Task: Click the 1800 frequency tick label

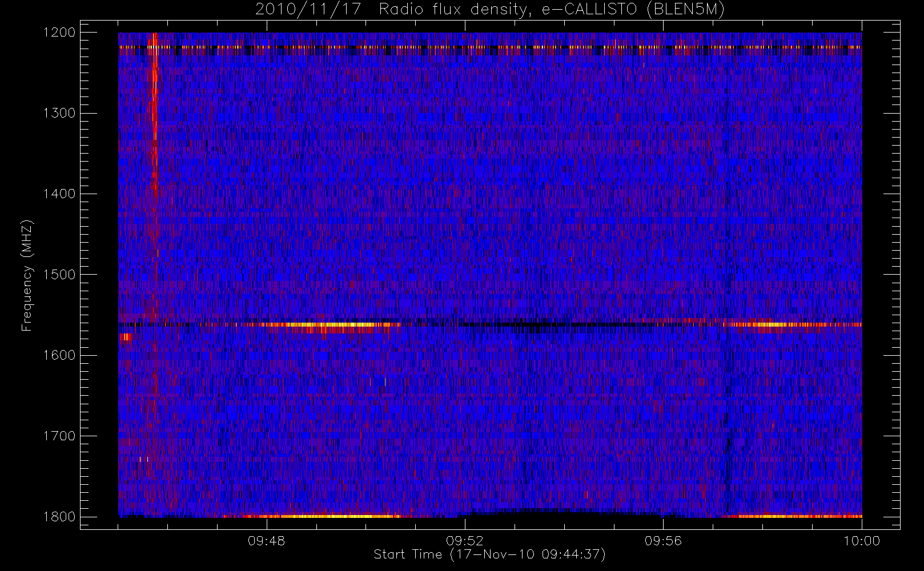Action: tap(60, 517)
